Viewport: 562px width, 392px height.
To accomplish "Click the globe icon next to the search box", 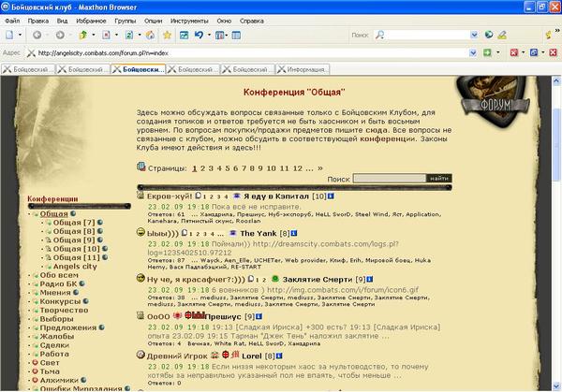I will click(489, 35).
